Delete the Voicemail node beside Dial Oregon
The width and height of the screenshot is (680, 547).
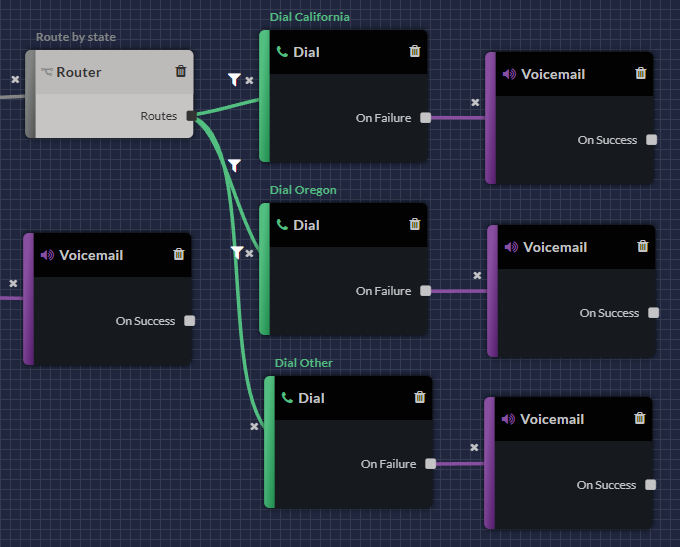tap(643, 246)
